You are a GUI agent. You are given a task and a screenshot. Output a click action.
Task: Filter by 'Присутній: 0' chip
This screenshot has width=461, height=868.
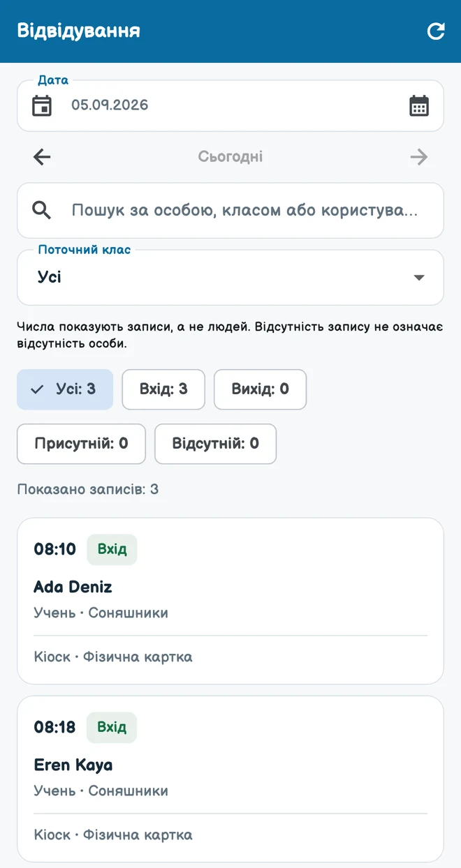pos(82,444)
